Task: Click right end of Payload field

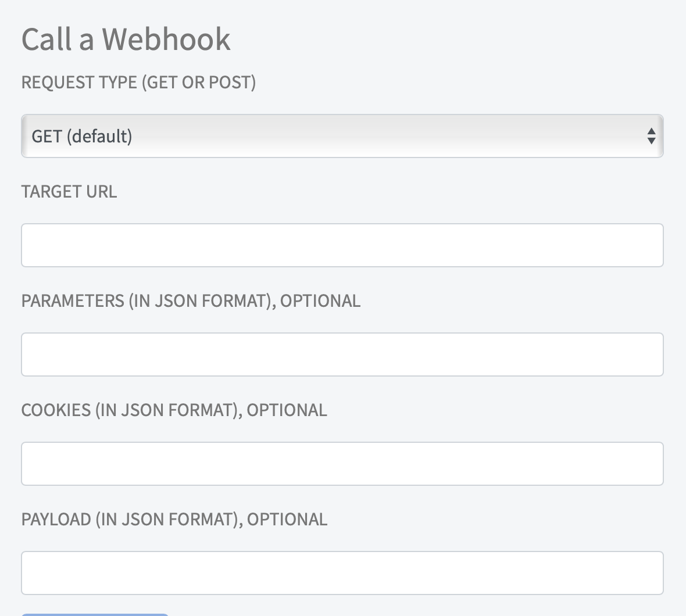Action: click(645, 573)
